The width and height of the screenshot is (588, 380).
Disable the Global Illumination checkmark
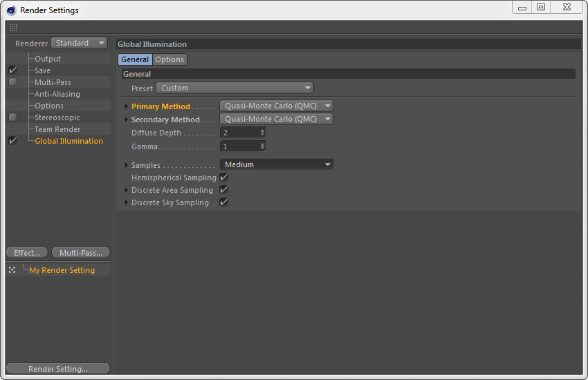click(x=12, y=141)
